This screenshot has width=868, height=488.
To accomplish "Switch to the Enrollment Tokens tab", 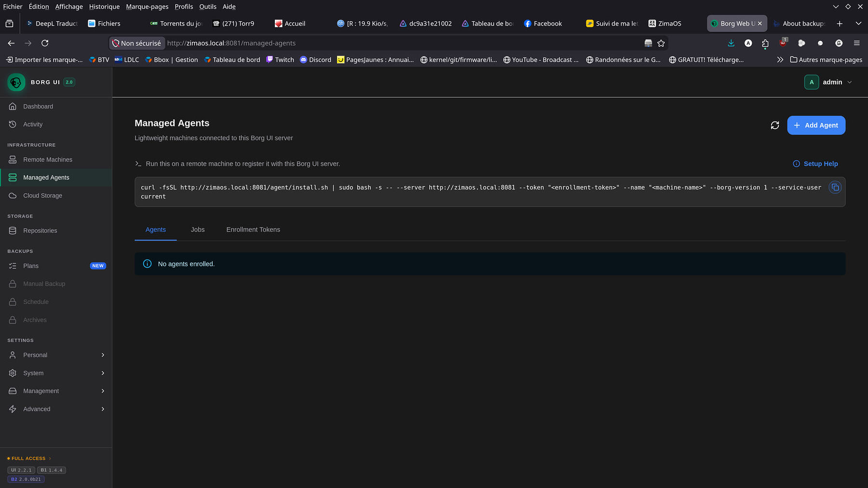I will point(253,230).
